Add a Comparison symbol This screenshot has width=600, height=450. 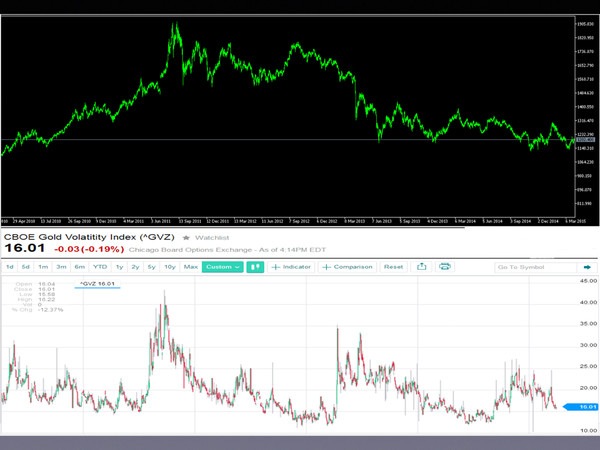[x=347, y=267]
